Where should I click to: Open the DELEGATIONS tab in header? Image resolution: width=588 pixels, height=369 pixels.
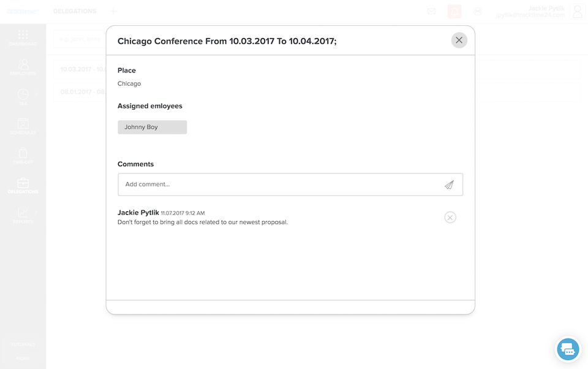coord(75,11)
